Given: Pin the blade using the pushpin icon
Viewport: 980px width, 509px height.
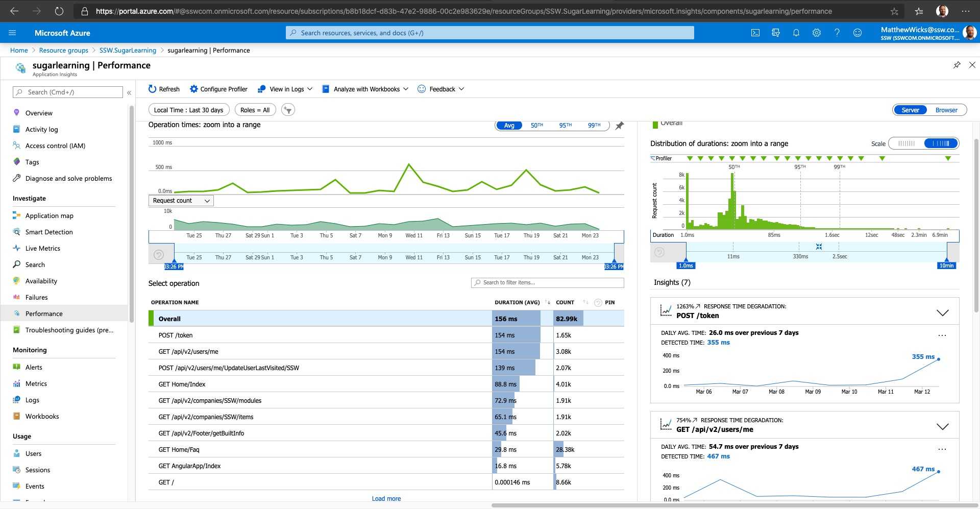Looking at the screenshot, I should tap(957, 65).
